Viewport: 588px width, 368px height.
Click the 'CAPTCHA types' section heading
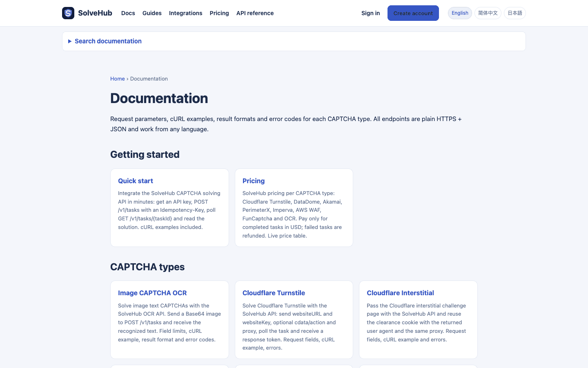click(147, 267)
